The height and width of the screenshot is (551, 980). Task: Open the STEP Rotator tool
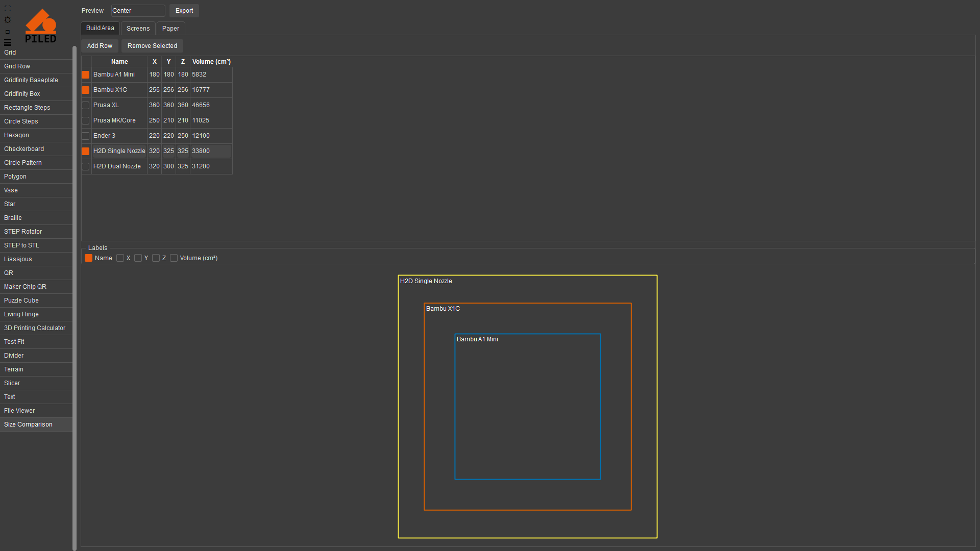click(x=36, y=232)
